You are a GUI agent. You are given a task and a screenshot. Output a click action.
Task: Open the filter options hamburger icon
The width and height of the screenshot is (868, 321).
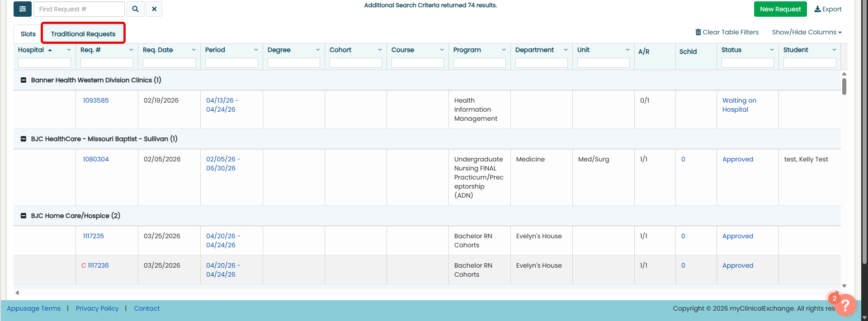coord(23,9)
